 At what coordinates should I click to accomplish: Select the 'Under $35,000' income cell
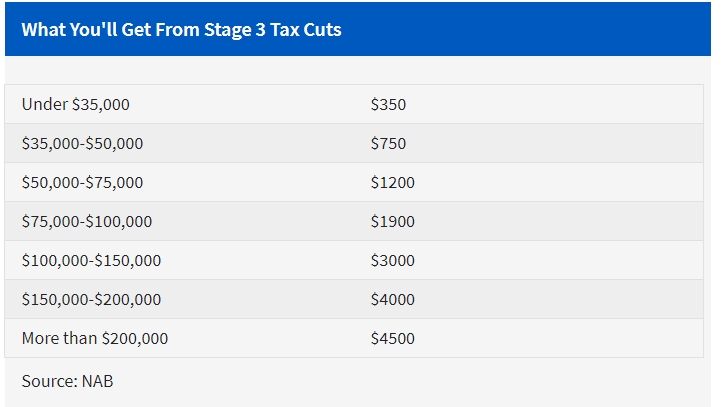pos(75,104)
